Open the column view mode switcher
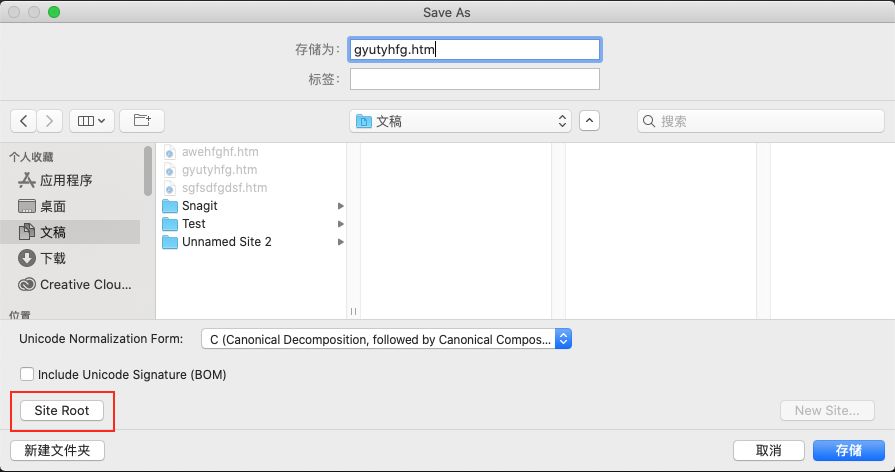The image size is (895, 472). point(94,121)
